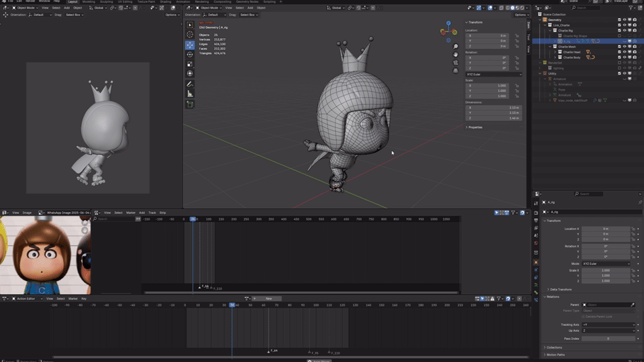Click the zoom magnifier icon in viewport
Image resolution: width=644 pixels, height=362 pixels.
(x=455, y=46)
